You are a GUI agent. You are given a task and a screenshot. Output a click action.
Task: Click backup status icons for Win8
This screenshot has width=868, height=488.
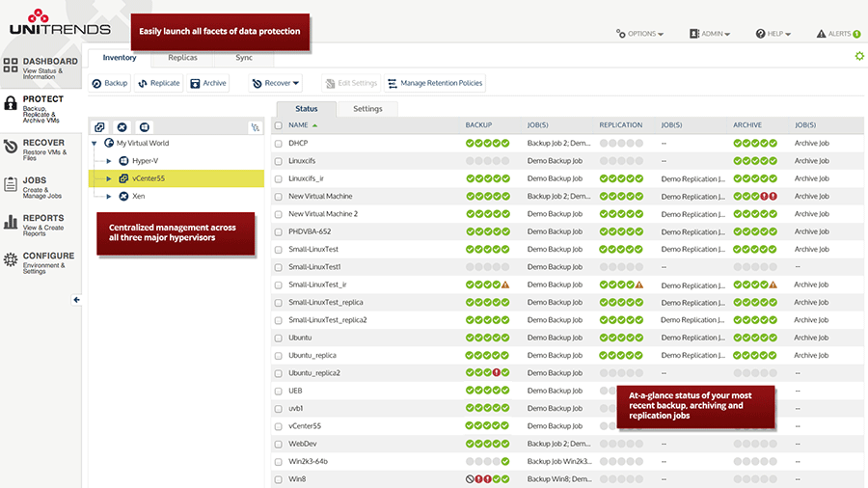pyautogui.click(x=487, y=479)
